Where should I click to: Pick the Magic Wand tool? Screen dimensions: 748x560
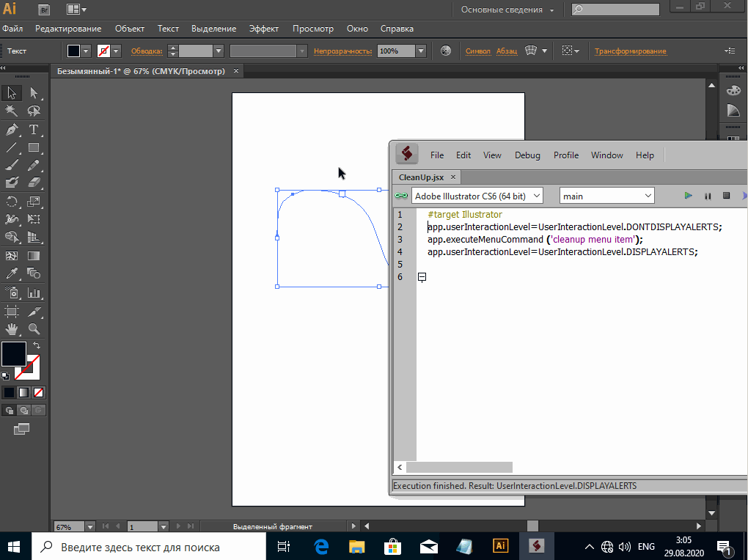pyautogui.click(x=12, y=111)
